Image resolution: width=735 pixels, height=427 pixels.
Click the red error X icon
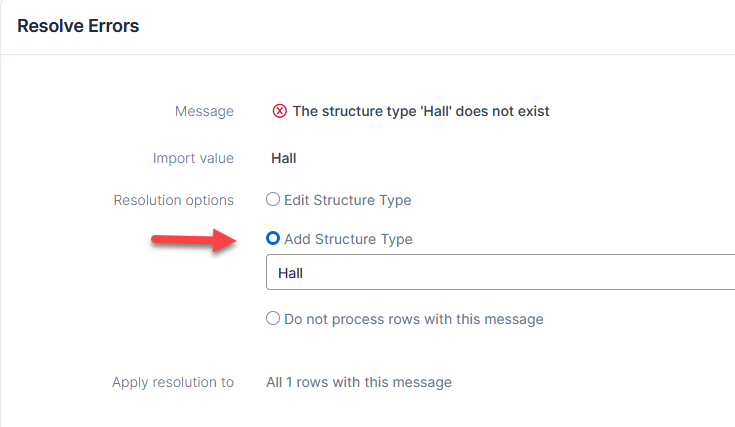click(279, 111)
